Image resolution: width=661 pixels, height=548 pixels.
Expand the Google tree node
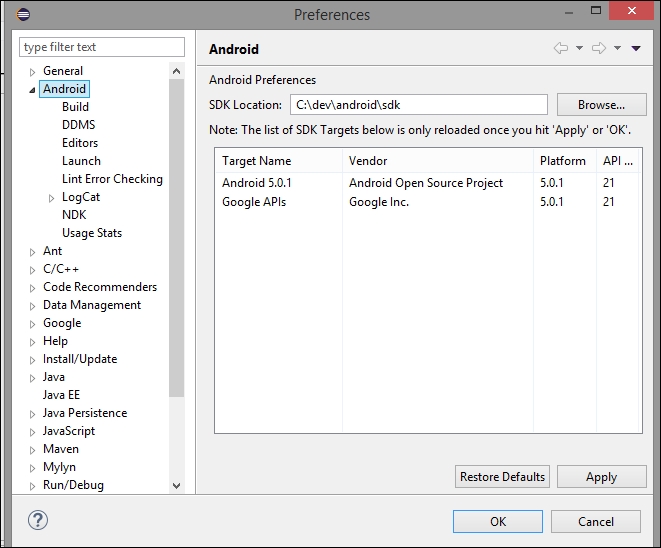tap(32, 324)
